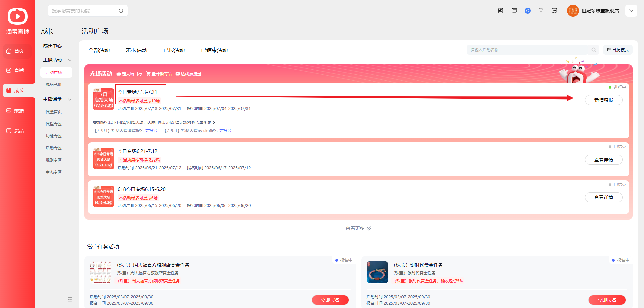Switch to 日历模式 calendar view

pos(618,50)
